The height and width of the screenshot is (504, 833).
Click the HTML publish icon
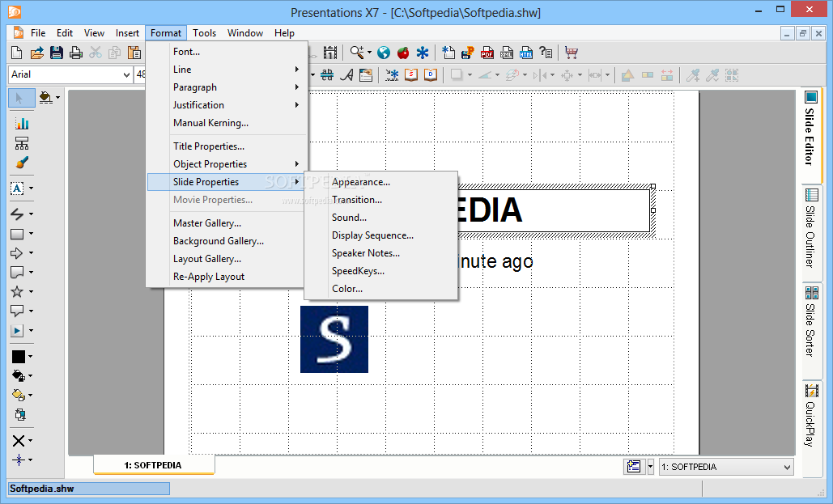(x=526, y=53)
